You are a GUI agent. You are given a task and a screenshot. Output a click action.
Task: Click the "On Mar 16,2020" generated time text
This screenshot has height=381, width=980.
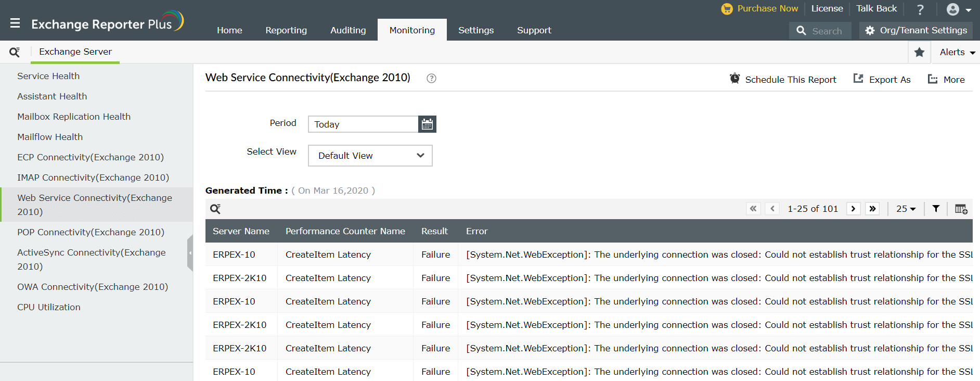[x=333, y=190]
